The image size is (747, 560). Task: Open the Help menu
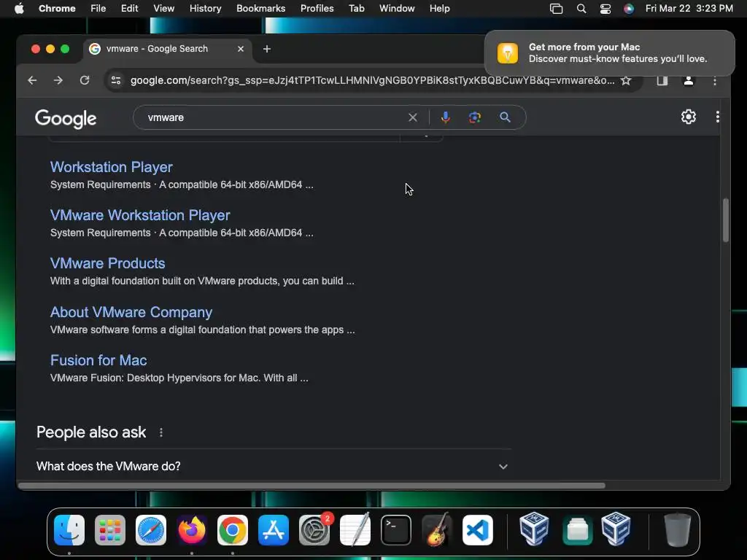point(439,9)
